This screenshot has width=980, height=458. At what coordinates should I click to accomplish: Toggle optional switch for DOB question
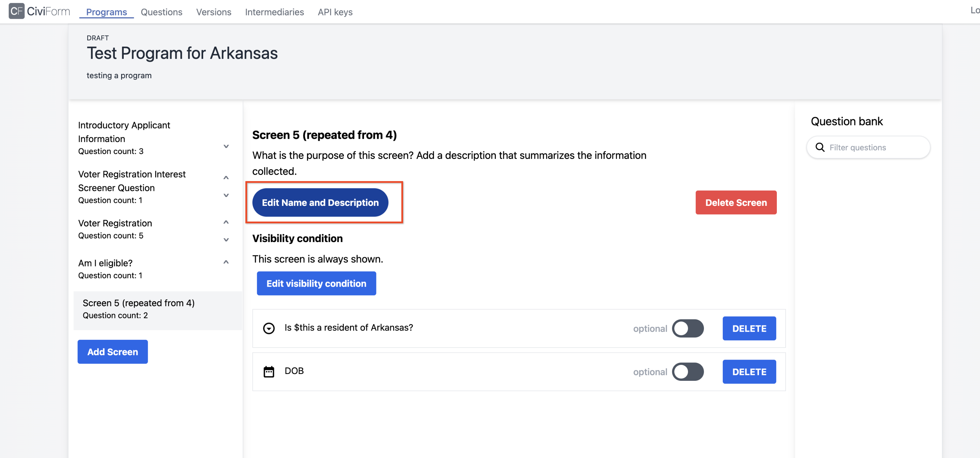(687, 372)
